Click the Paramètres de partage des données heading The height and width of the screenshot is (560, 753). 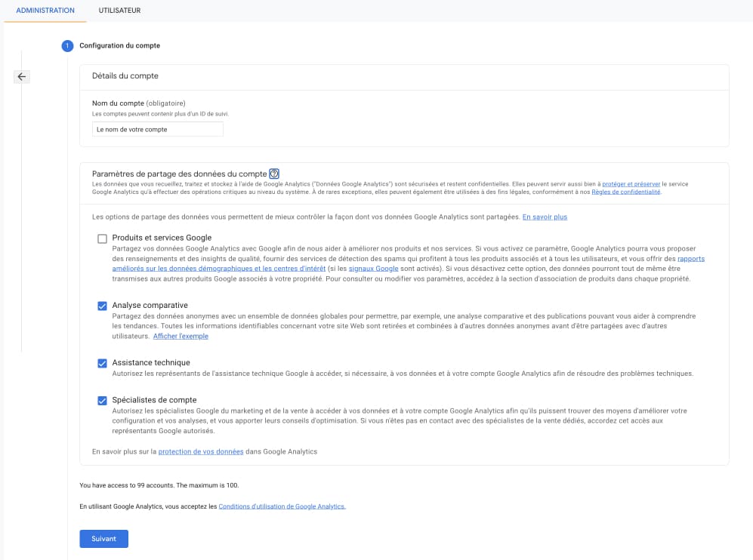[x=179, y=174]
